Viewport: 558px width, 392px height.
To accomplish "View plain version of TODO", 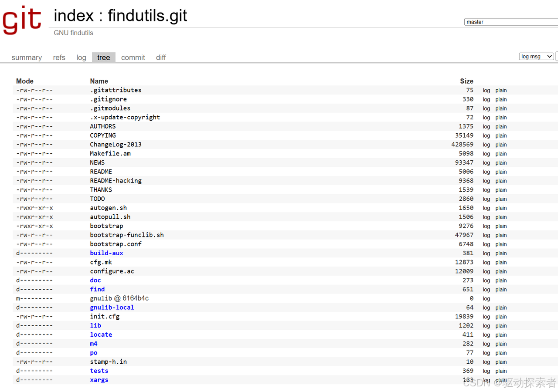I will pyautogui.click(x=501, y=199).
